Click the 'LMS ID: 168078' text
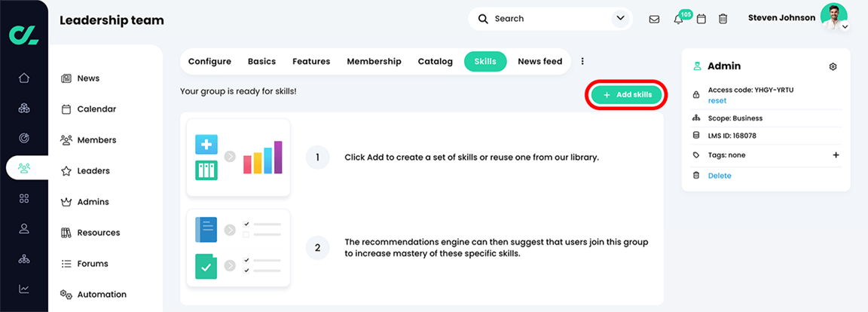The image size is (868, 312). [732, 136]
